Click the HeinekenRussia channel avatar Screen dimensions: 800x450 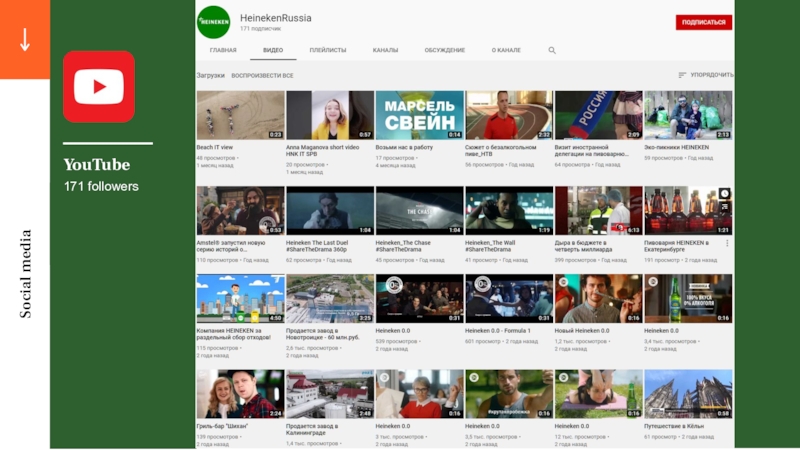coord(213,22)
